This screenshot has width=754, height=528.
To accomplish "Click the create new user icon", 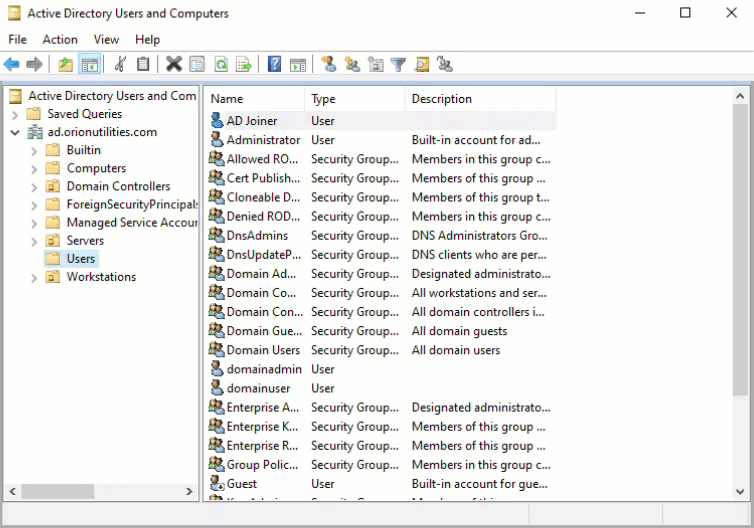I will click(x=328, y=64).
